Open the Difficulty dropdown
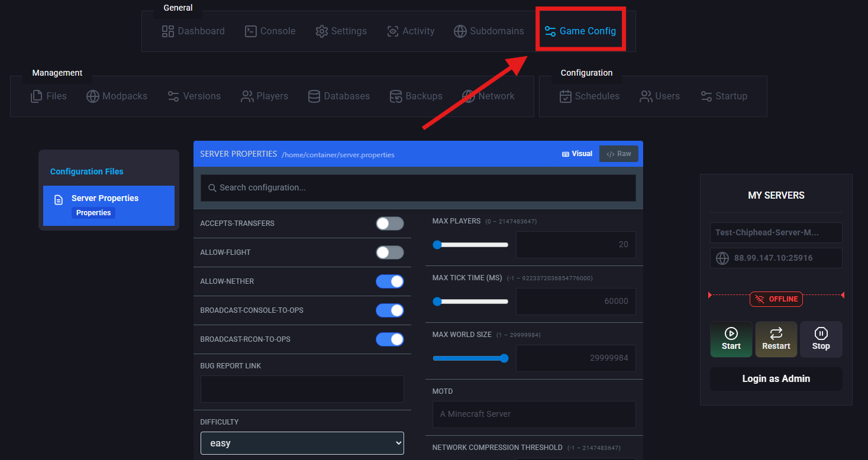Image resolution: width=868 pixels, height=460 pixels. coord(302,443)
